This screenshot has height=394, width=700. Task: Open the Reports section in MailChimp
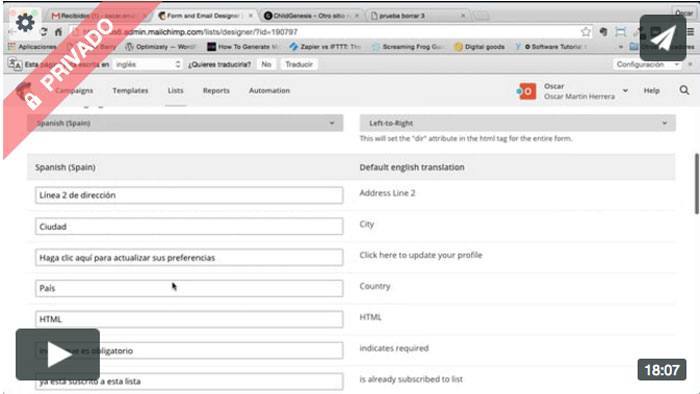[216, 91]
